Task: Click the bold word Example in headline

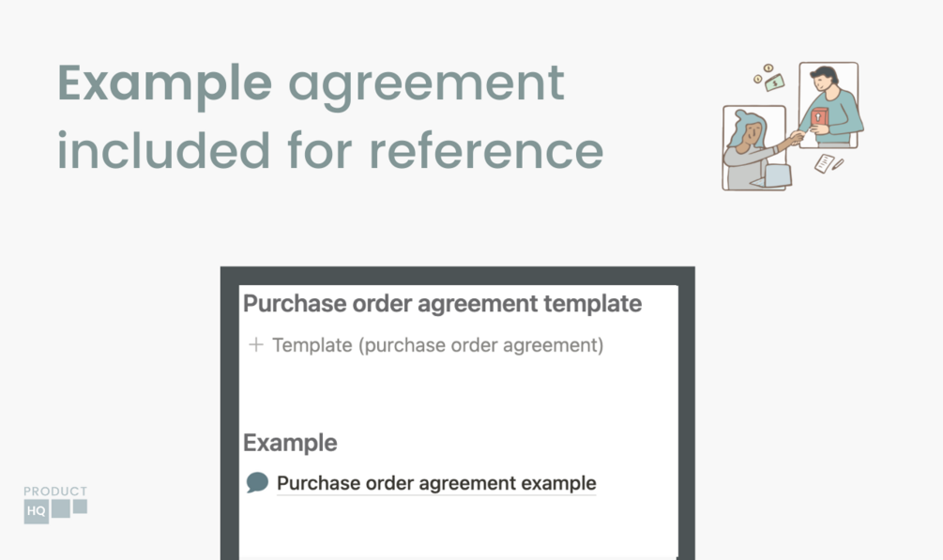Action: (x=164, y=83)
